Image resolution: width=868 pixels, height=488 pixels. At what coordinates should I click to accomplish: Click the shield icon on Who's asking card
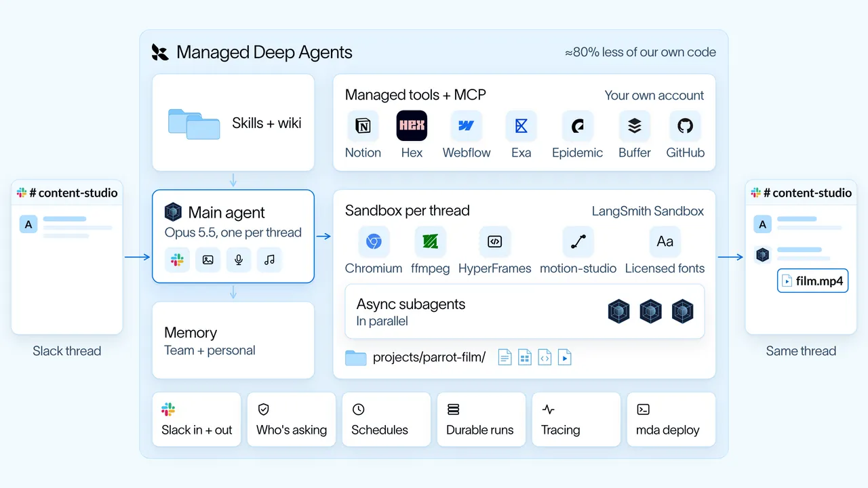click(x=264, y=409)
